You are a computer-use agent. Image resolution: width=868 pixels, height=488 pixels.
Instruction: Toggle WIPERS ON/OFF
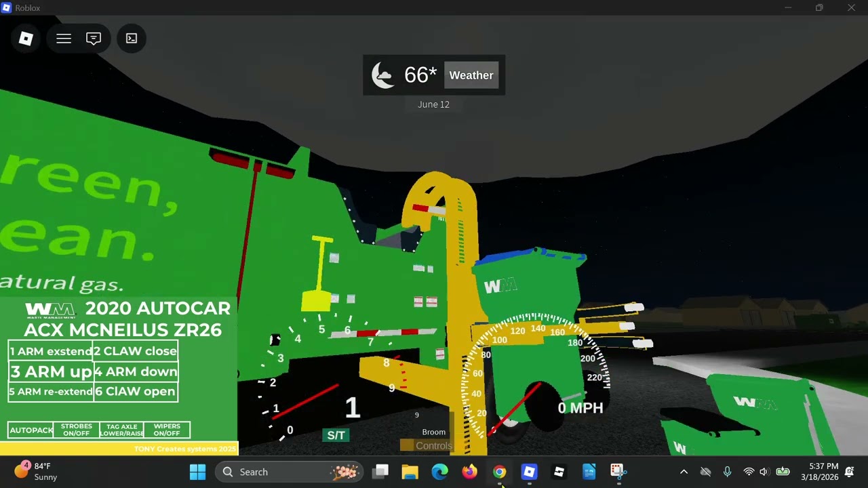click(x=167, y=430)
